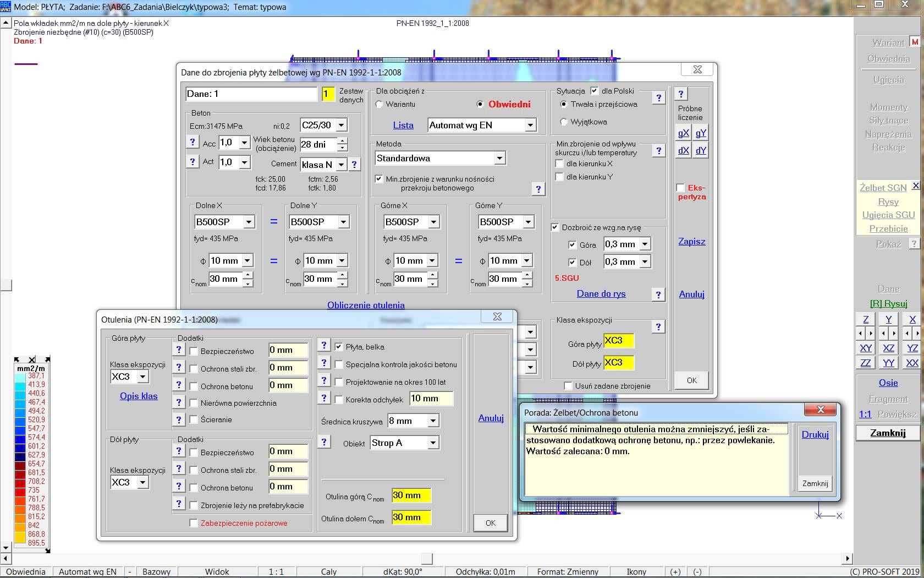This screenshot has height=578, width=924.
Task: Select the YZ view plane button
Action: coord(912,348)
